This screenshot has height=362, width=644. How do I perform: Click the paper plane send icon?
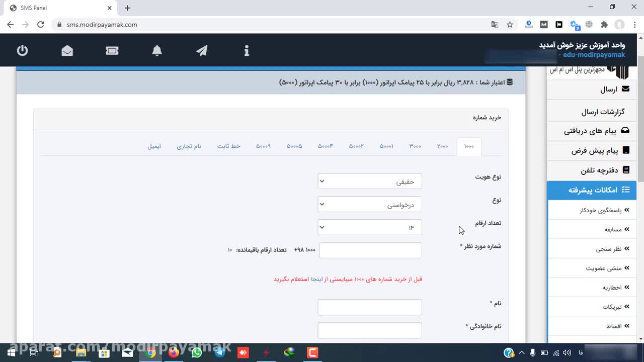pyautogui.click(x=202, y=51)
